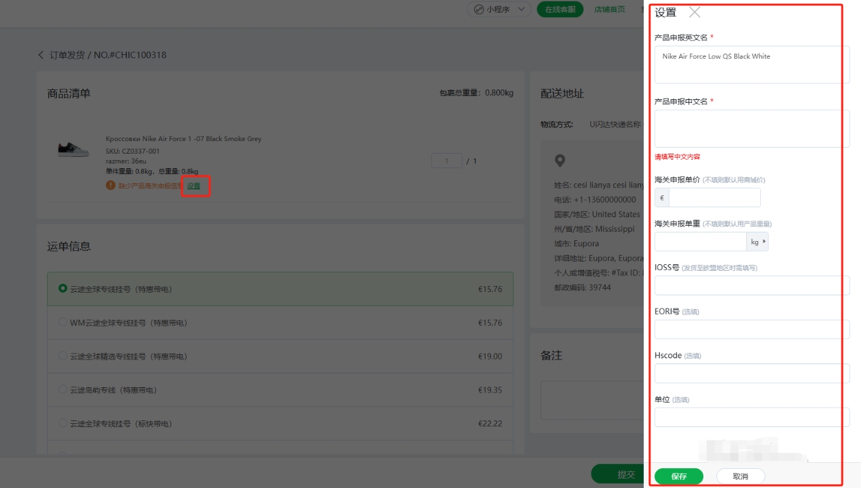Click the 国家/地区: United States line
Viewport: 868px width, 488px height.
point(597,214)
